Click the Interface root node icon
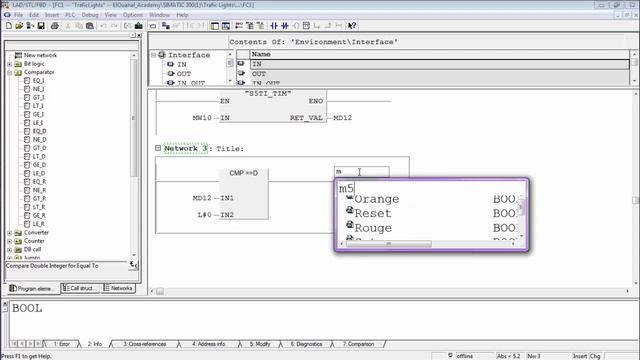Screen dimensions: 640x360 coord(162,55)
